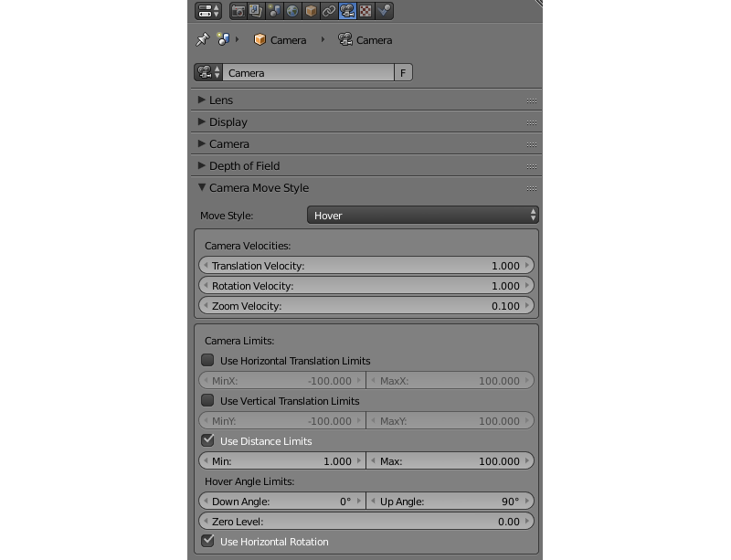Image resolution: width=731 pixels, height=560 pixels.
Task: Open the Move Style Hover dropdown
Action: (423, 215)
